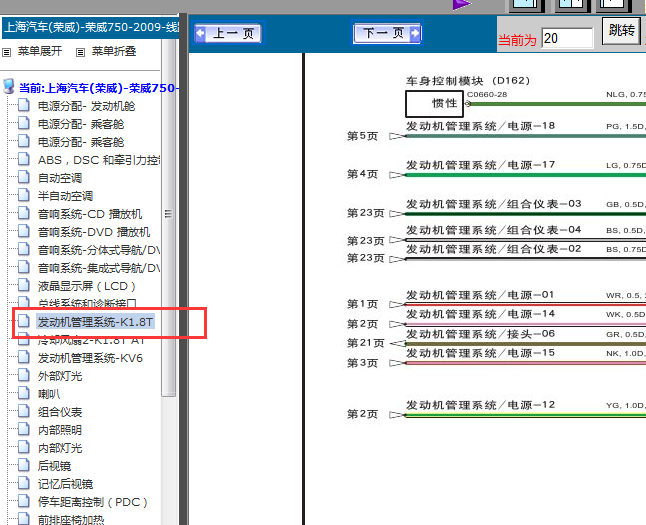The image size is (646, 525).
Task: Click the computer icon beside 当前:上海汽车
Action: 8,87
